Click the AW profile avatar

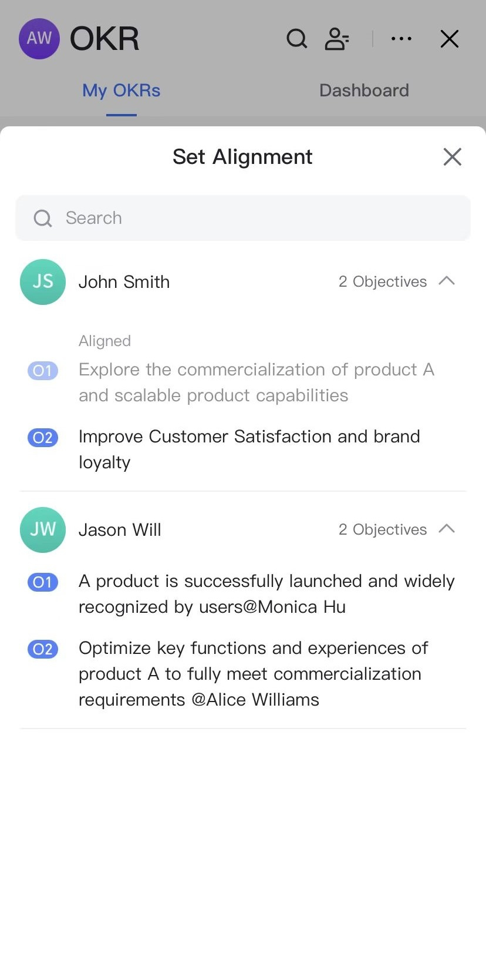point(39,39)
